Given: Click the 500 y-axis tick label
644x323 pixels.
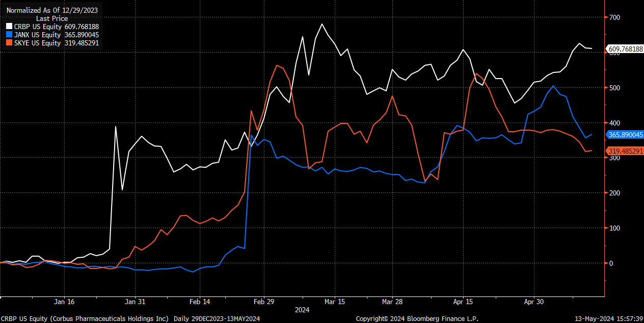Looking at the screenshot, I should pos(615,88).
